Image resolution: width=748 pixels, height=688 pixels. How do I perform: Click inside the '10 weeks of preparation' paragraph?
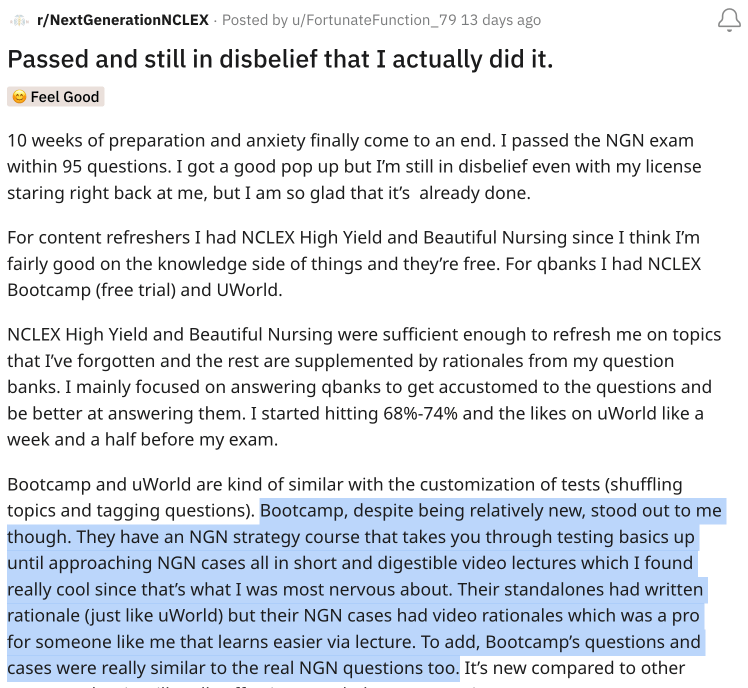354,167
